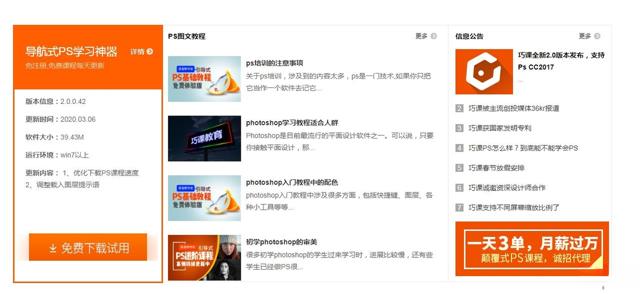
Task: Click 运行环境：win7以上 text
Action: point(57,155)
